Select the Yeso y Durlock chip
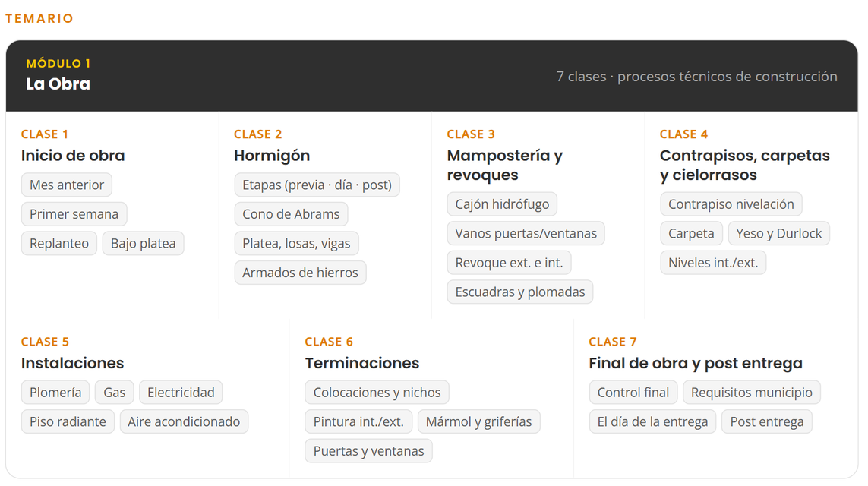 click(779, 234)
